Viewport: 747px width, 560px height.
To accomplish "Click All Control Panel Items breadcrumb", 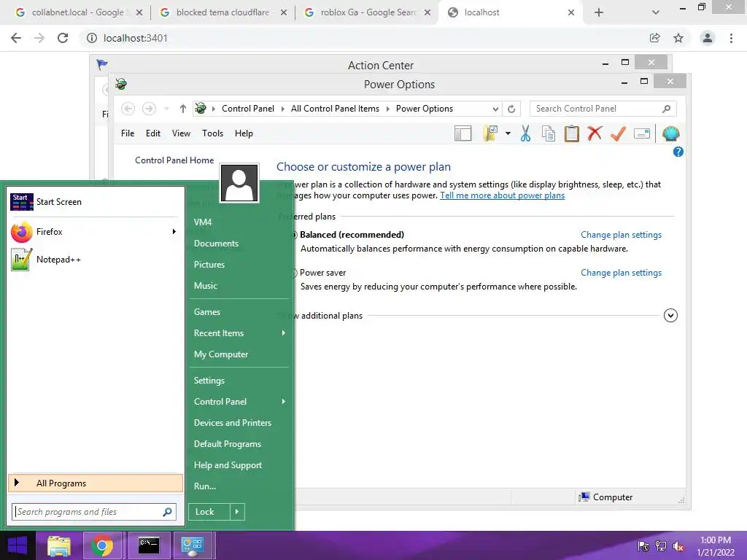I will (335, 109).
